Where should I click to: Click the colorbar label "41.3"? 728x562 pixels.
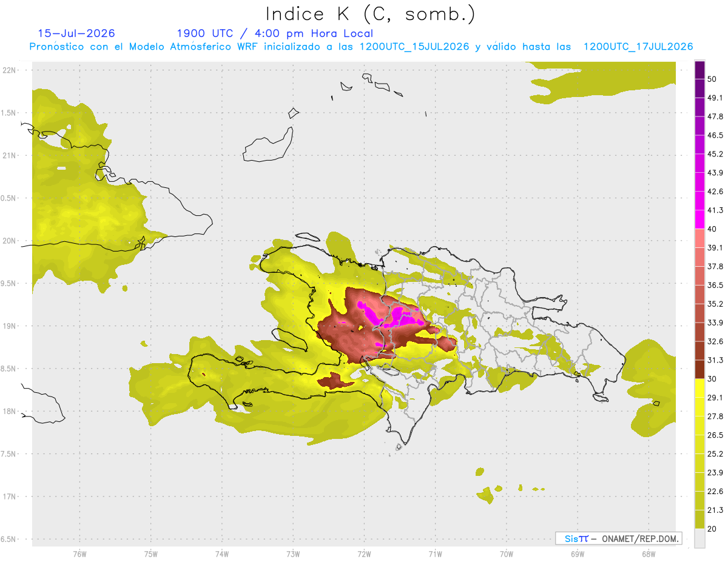[715, 210]
